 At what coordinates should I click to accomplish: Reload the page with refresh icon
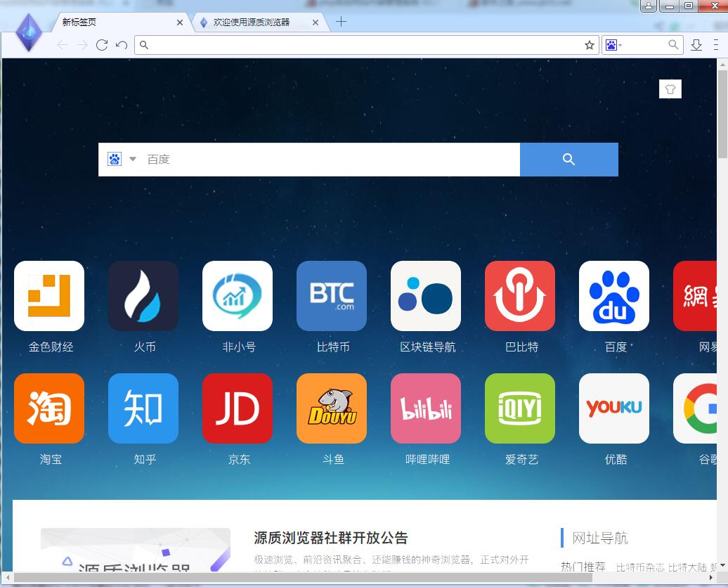pyautogui.click(x=102, y=45)
